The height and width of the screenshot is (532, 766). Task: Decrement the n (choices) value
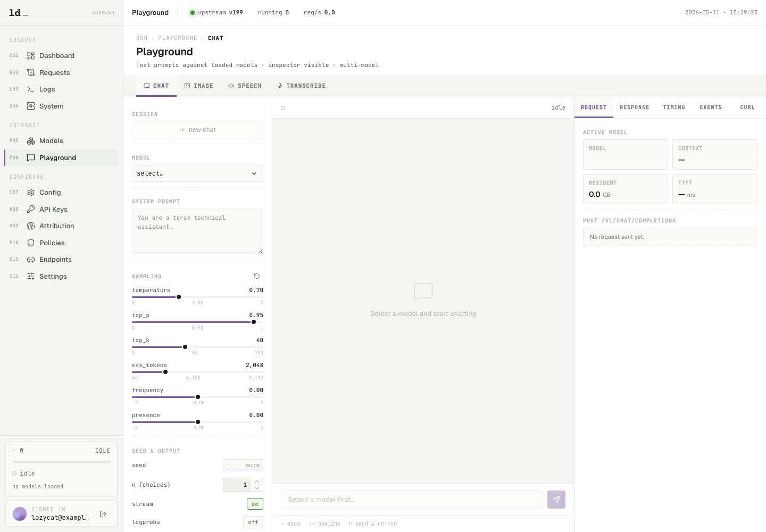[257, 488]
